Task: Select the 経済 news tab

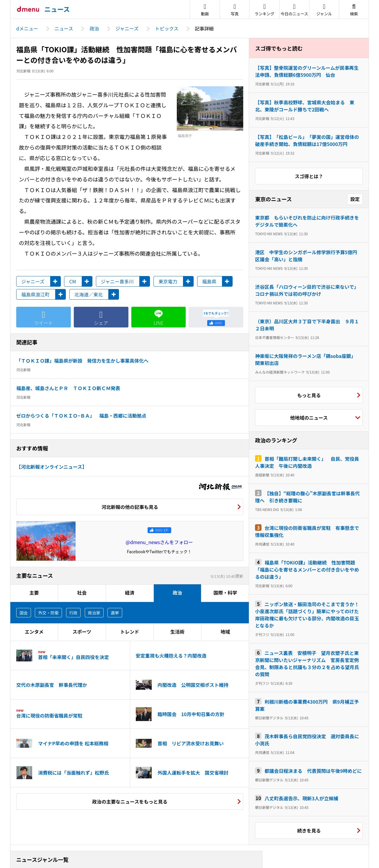Action: click(x=130, y=593)
